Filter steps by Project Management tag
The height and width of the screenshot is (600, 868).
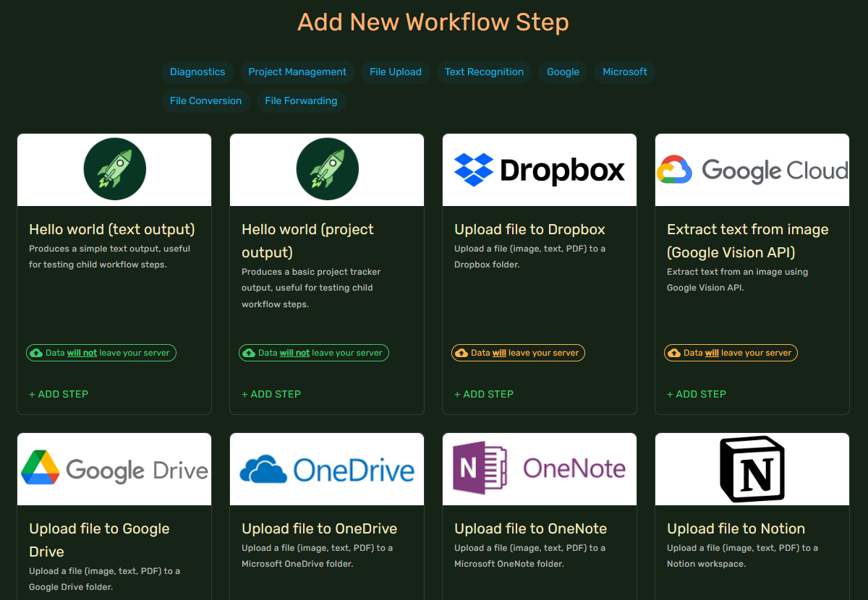click(297, 72)
